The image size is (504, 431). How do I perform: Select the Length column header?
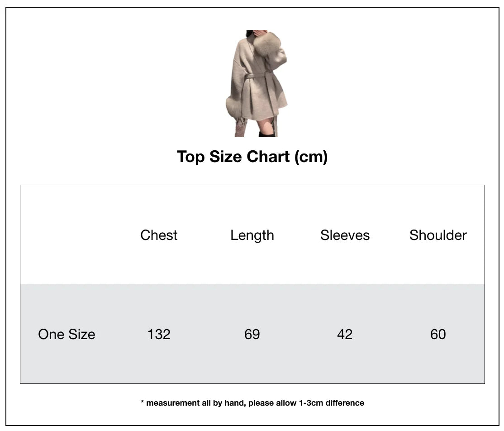click(252, 236)
